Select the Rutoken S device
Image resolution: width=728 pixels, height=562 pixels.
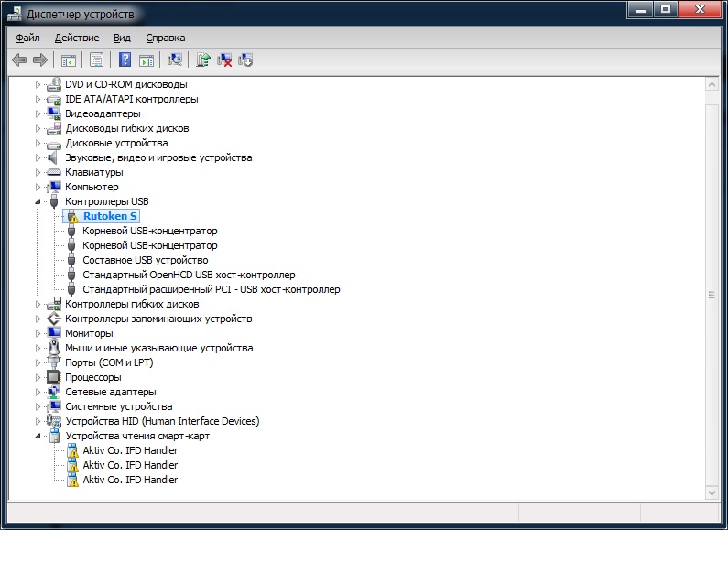tap(110, 216)
